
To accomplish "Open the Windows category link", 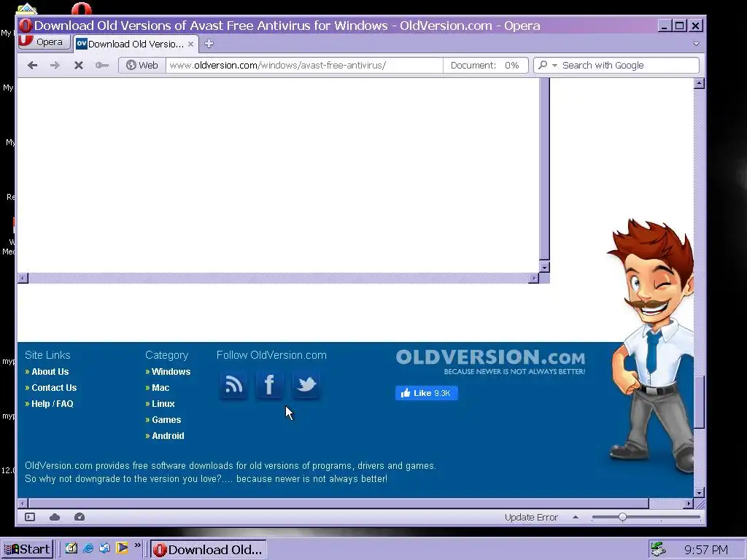I will [171, 371].
